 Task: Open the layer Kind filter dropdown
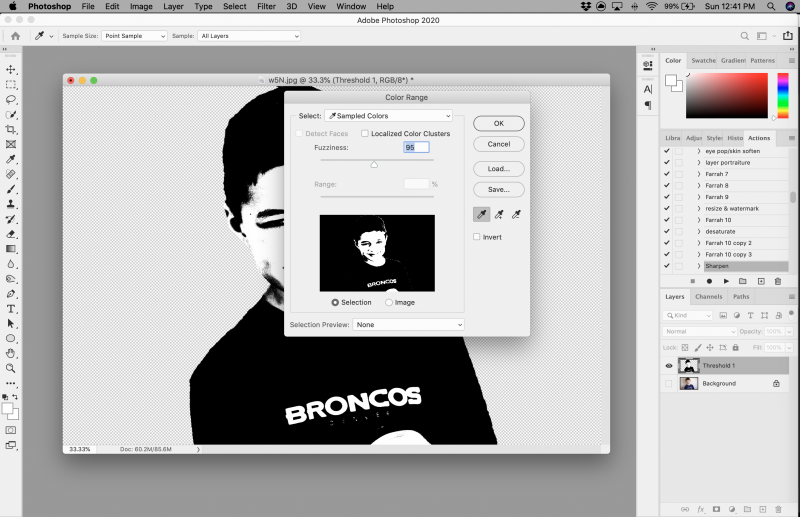687,315
